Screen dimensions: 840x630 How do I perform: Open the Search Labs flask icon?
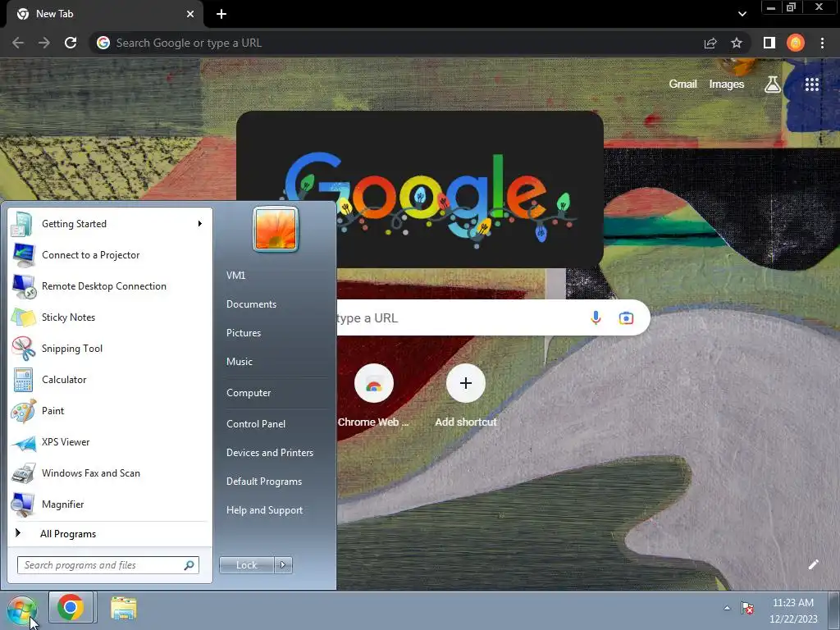click(x=772, y=84)
